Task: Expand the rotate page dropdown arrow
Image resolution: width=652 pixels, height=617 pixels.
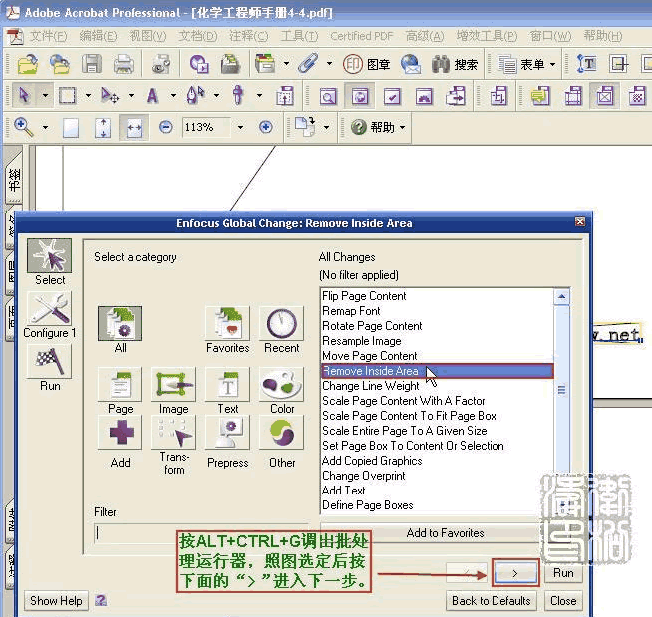Action: coord(326,127)
